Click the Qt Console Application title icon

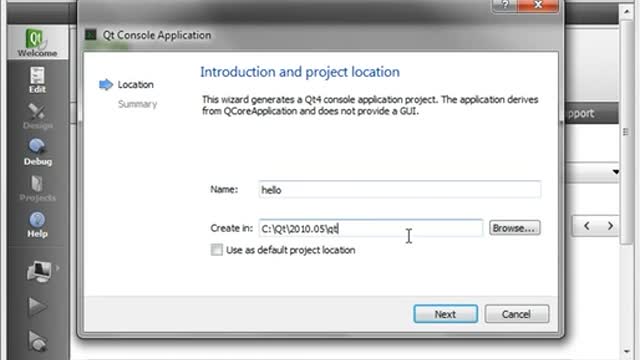tap(91, 35)
